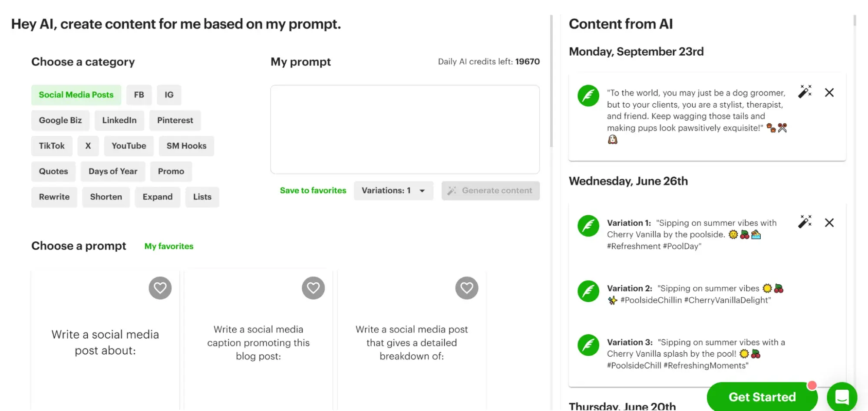Remove the Wednesday June 26th variations card
Screen dimensions: 868x411
tap(829, 223)
